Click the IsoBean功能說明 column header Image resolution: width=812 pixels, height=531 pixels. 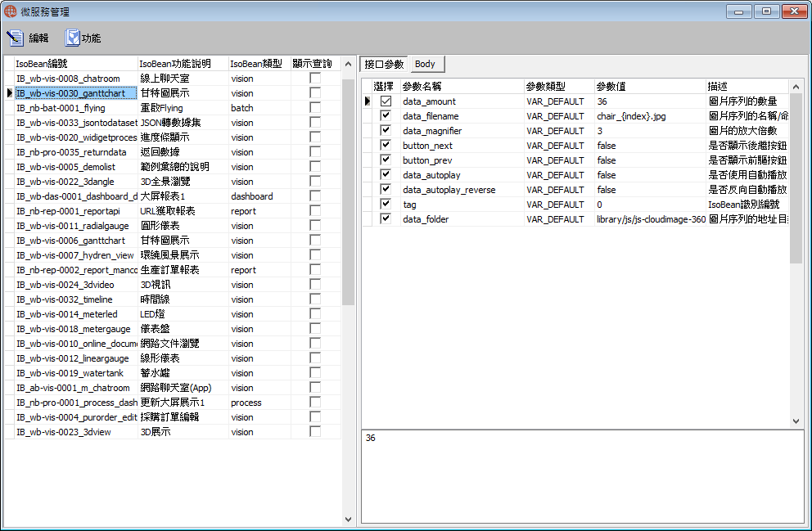pyautogui.click(x=183, y=64)
